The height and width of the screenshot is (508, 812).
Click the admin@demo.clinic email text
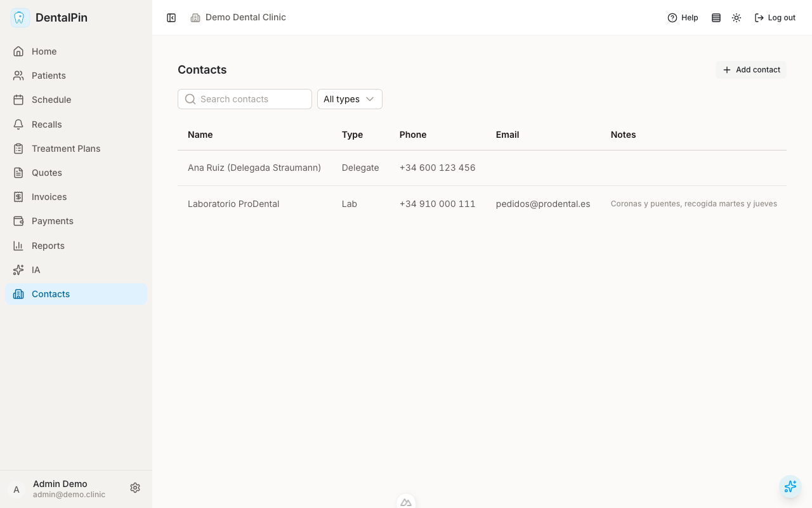pos(69,495)
